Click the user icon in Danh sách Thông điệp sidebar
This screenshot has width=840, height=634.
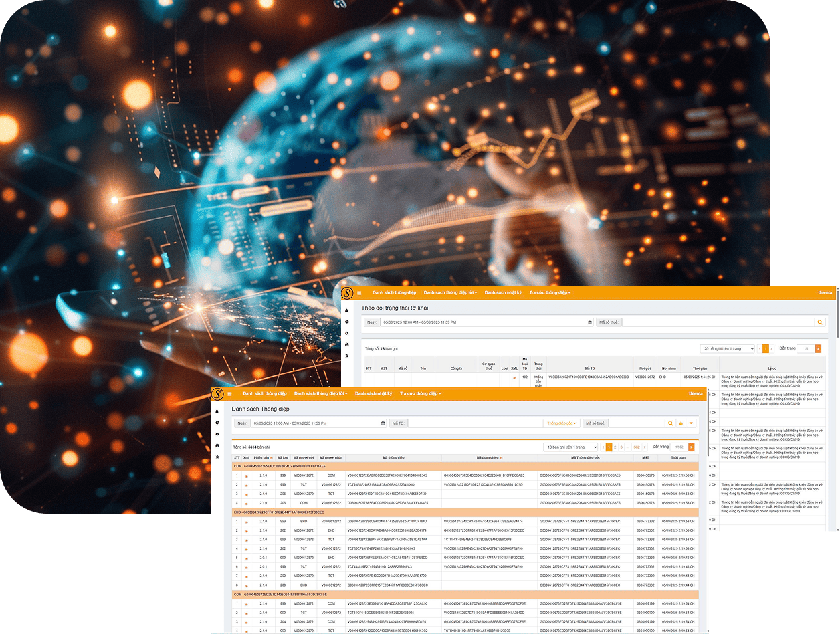pyautogui.click(x=217, y=412)
